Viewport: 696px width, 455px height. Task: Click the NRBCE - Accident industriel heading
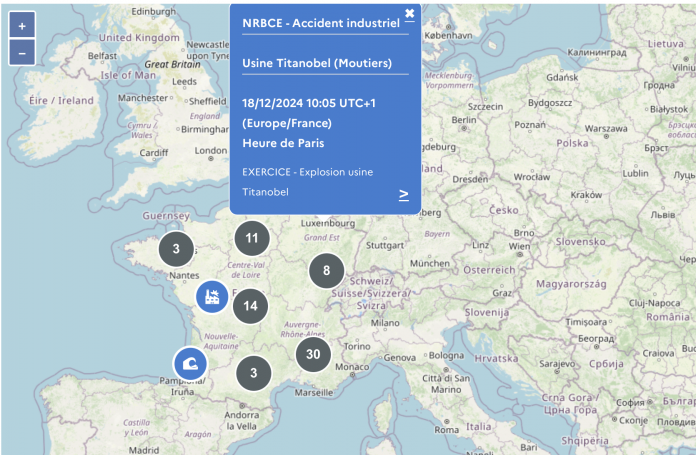click(x=320, y=22)
